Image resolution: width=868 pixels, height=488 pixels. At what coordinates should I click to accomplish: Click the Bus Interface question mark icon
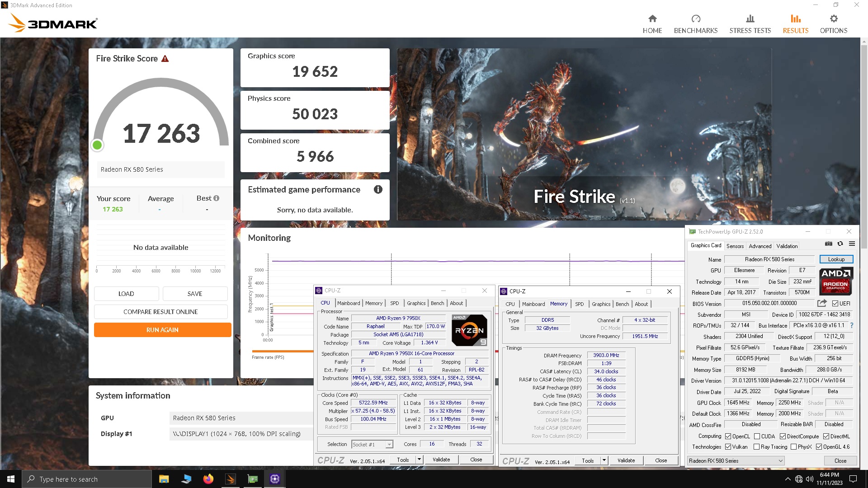pos(852,325)
